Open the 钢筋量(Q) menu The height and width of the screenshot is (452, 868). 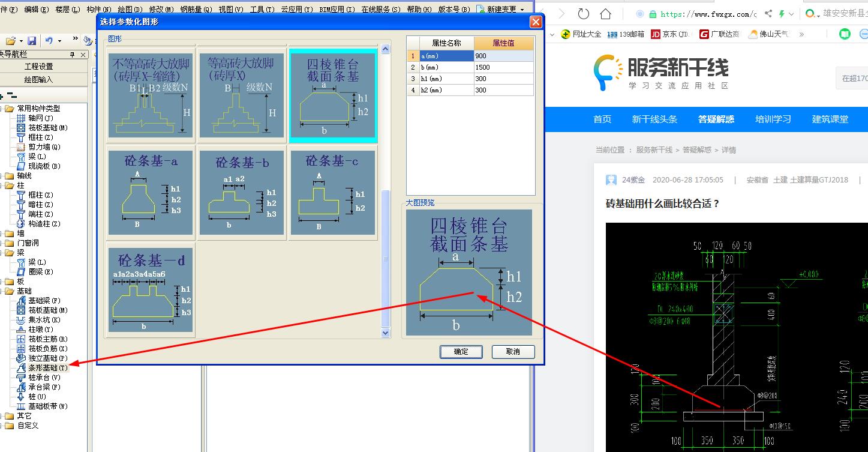[196, 10]
